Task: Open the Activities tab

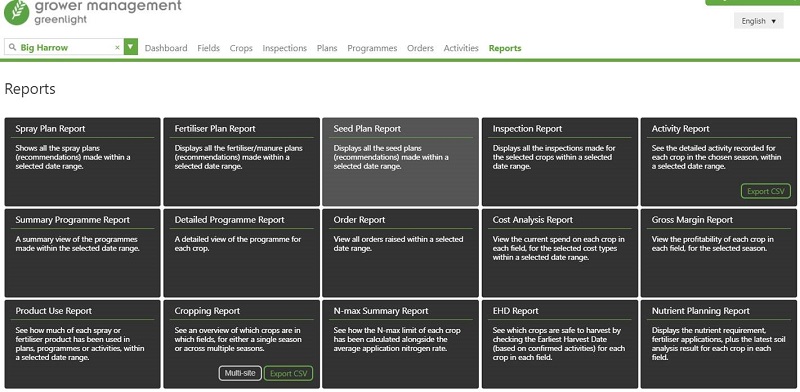Action: point(461,48)
